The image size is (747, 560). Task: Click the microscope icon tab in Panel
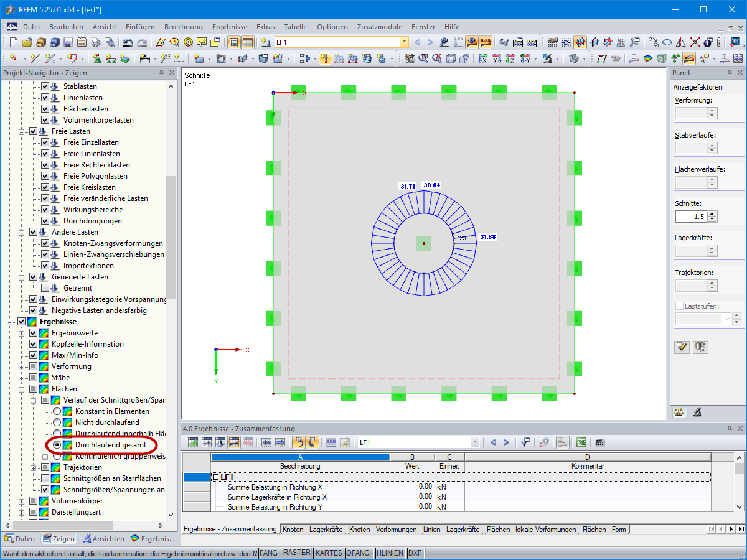pyautogui.click(x=697, y=412)
